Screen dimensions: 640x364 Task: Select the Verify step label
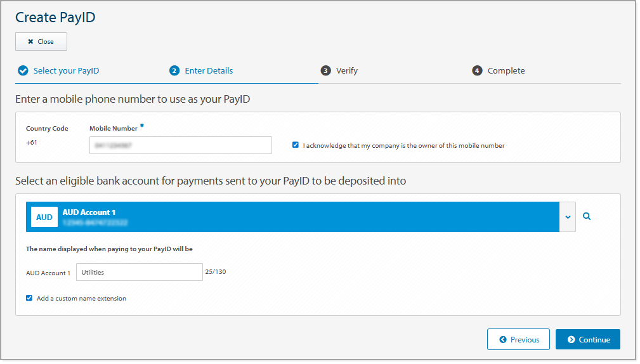coord(347,70)
